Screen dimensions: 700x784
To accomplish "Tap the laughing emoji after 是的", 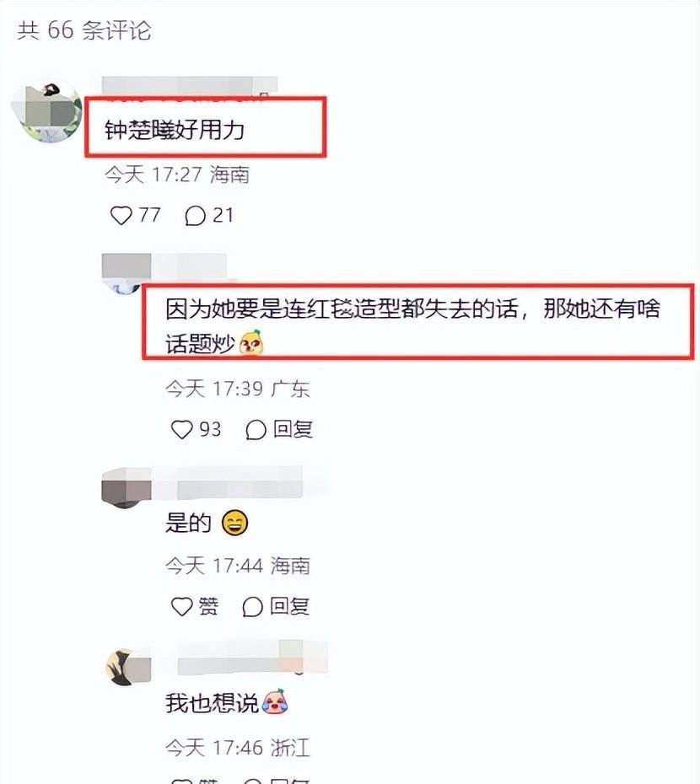I will point(234,523).
